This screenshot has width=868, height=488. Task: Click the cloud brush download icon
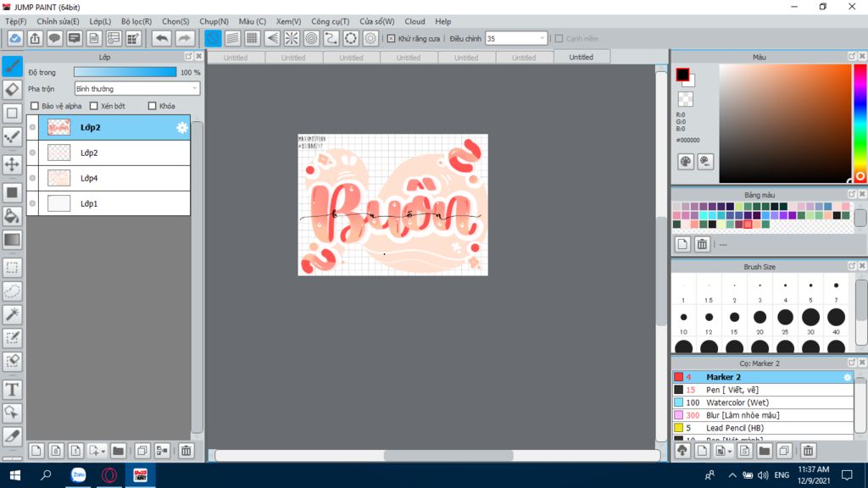tap(682, 451)
